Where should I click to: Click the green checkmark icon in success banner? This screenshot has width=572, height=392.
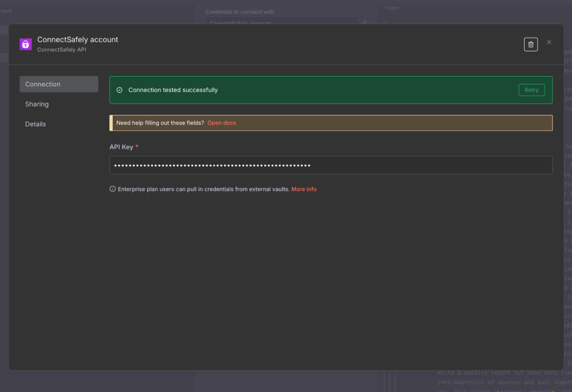(120, 90)
